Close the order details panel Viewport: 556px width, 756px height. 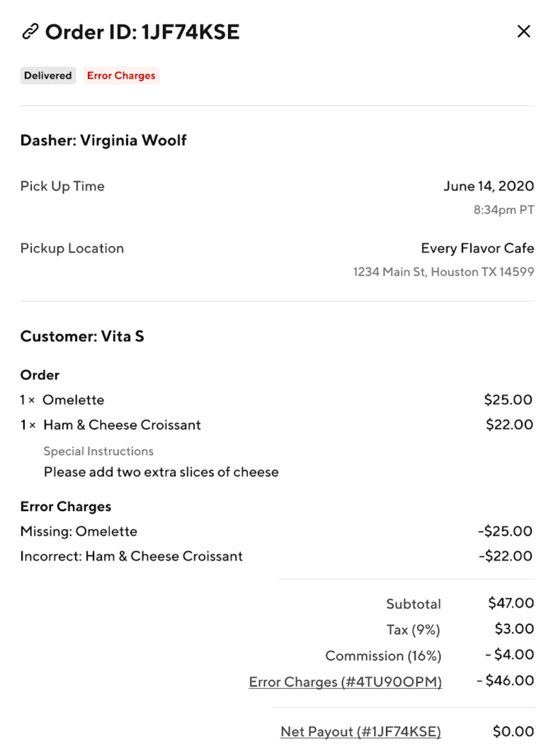click(523, 32)
